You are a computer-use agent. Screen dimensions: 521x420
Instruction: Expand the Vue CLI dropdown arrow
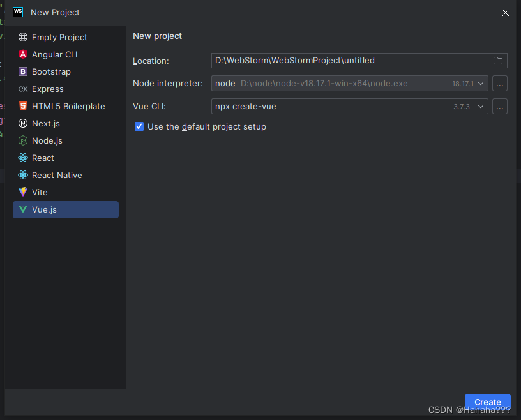tap(481, 107)
